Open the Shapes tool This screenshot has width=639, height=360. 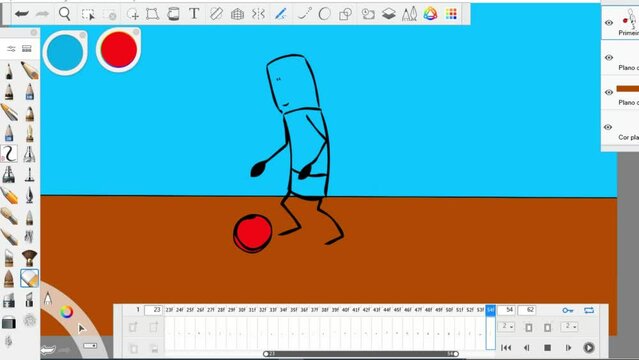pyautogui.click(x=345, y=14)
